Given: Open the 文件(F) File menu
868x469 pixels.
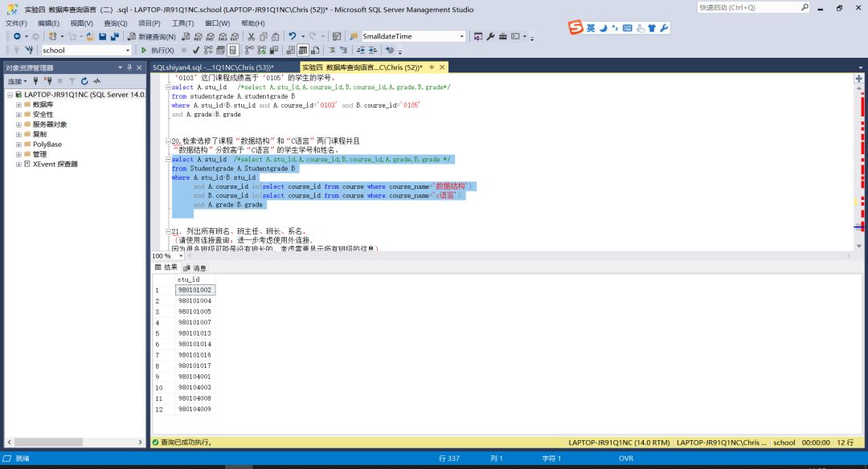Looking at the screenshot, I should coord(16,23).
